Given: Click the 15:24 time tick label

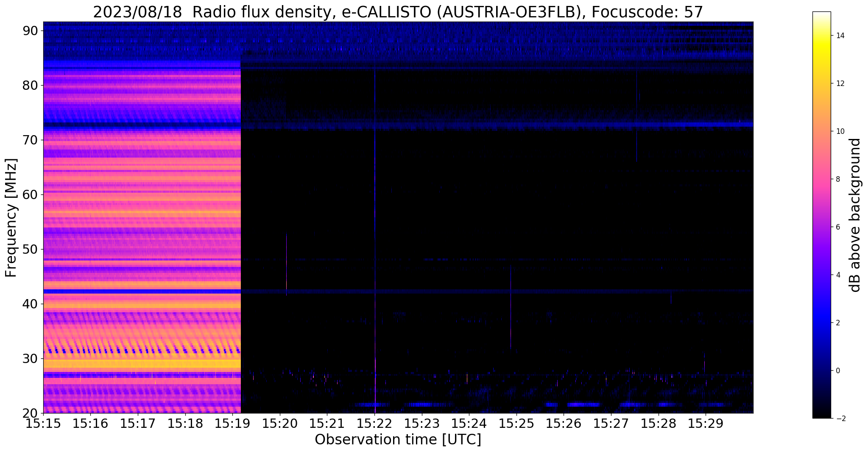Looking at the screenshot, I should [469, 424].
